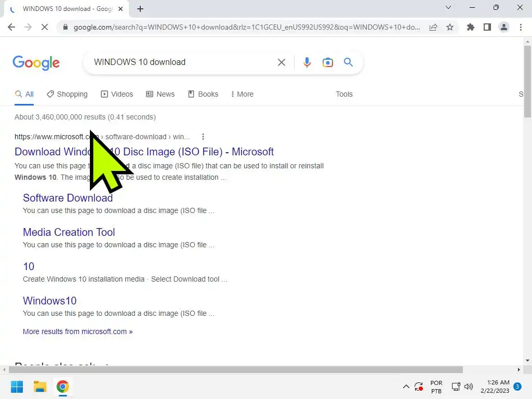Open options for Microsoft result three dots
532x399 pixels.
pos(203,137)
